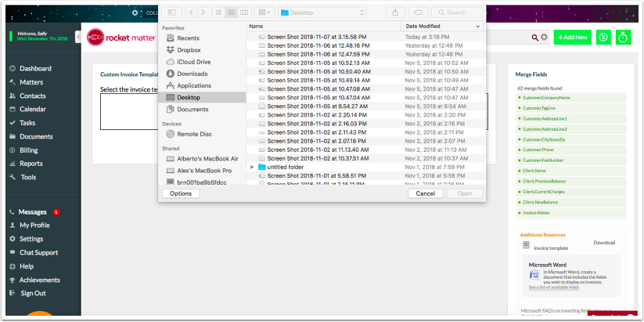
Task: Open Applications in sidebar
Action: pyautogui.click(x=194, y=86)
